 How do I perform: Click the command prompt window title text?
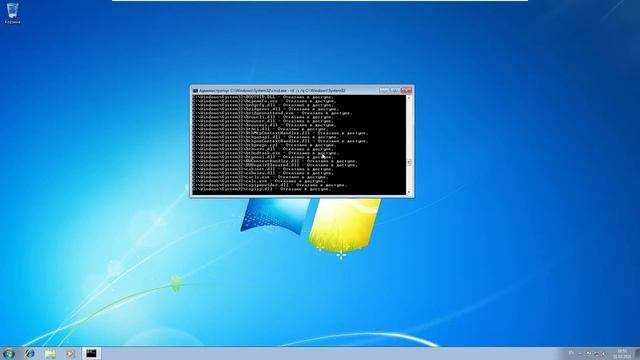click(273, 91)
